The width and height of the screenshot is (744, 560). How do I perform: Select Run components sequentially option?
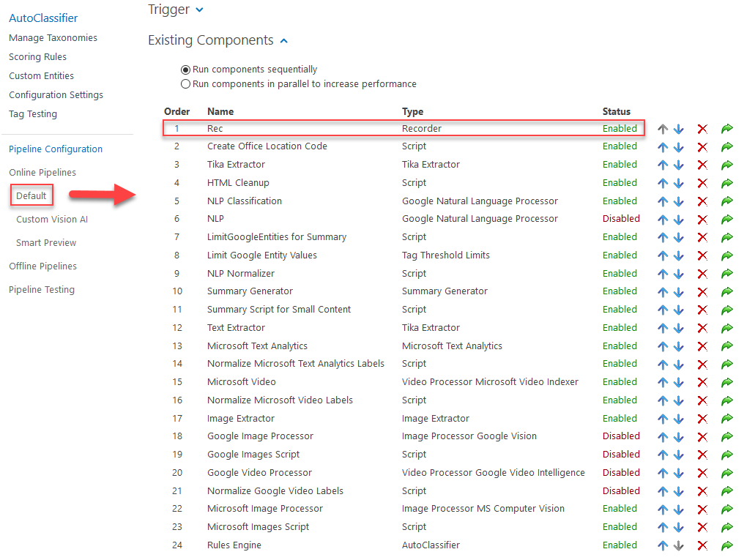(186, 70)
